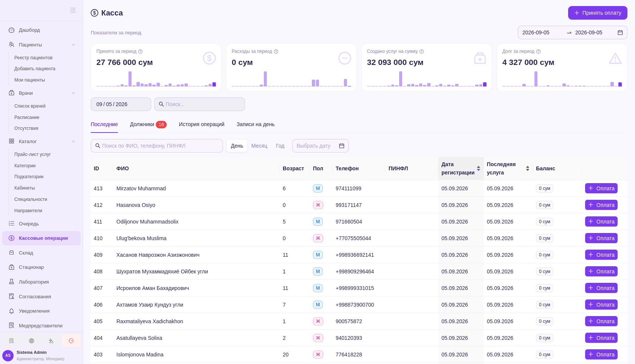Click the theme fill icon at sidebar bottom
This screenshot has width=635, height=364.
coord(51,341)
